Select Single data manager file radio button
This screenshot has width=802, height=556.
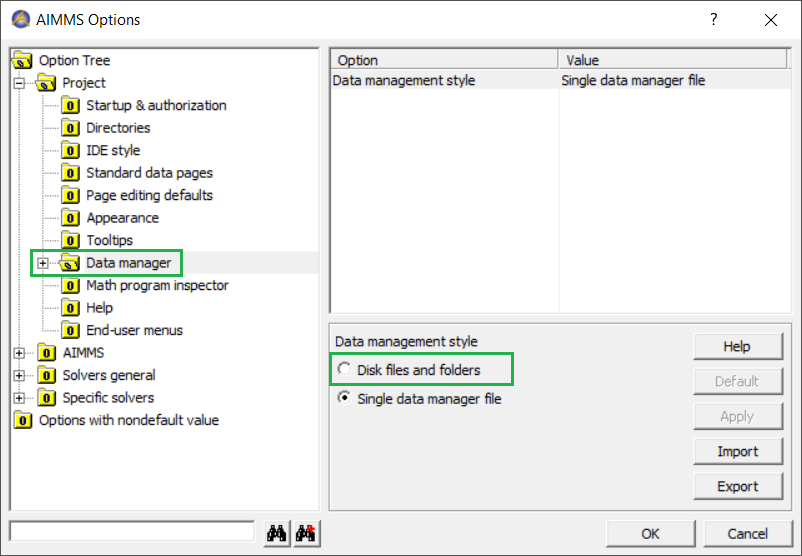point(344,397)
